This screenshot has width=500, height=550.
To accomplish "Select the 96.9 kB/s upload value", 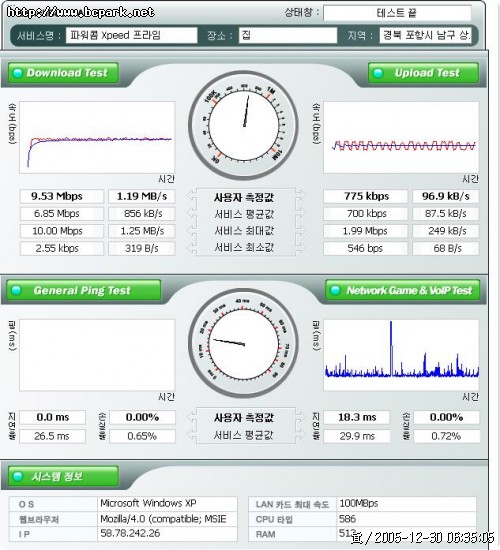I will [446, 196].
